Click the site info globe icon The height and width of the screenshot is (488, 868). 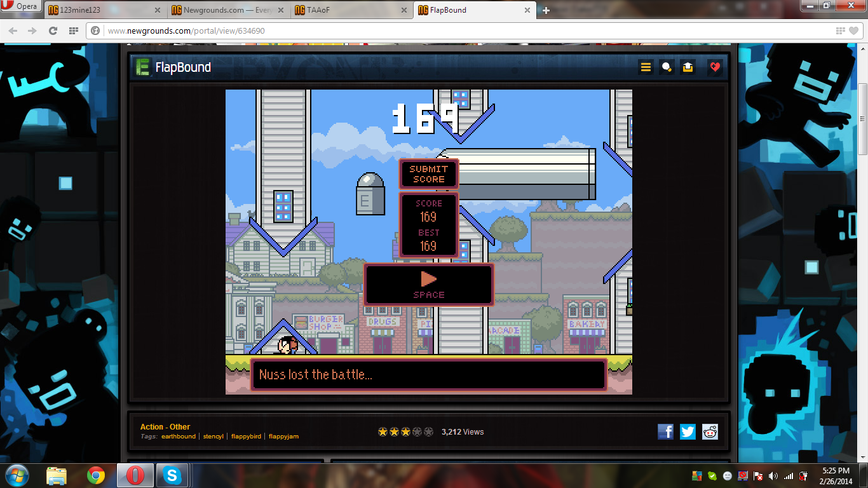(96, 30)
